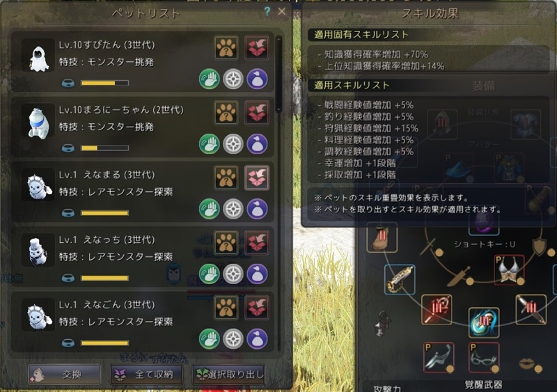Select the すぴたん ghost pet thumbnail
Image resolution: width=557 pixels, height=392 pixels.
(38, 56)
